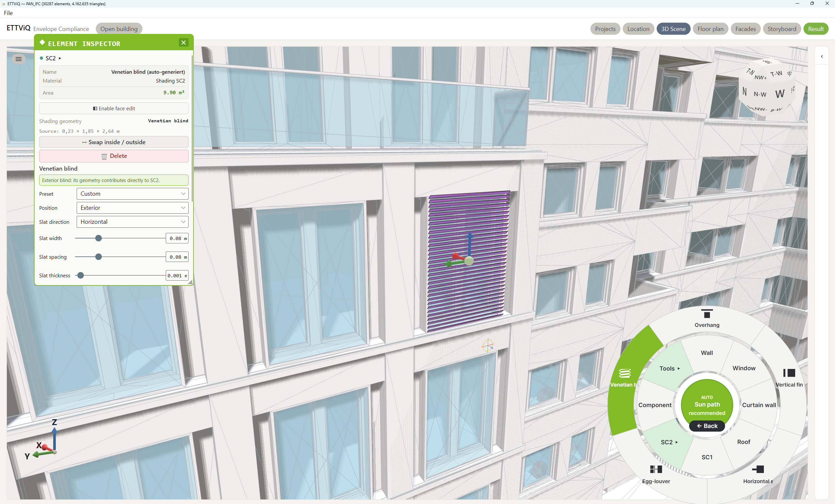Click the Open building button
Screen dimensions: 835x504
(x=119, y=29)
